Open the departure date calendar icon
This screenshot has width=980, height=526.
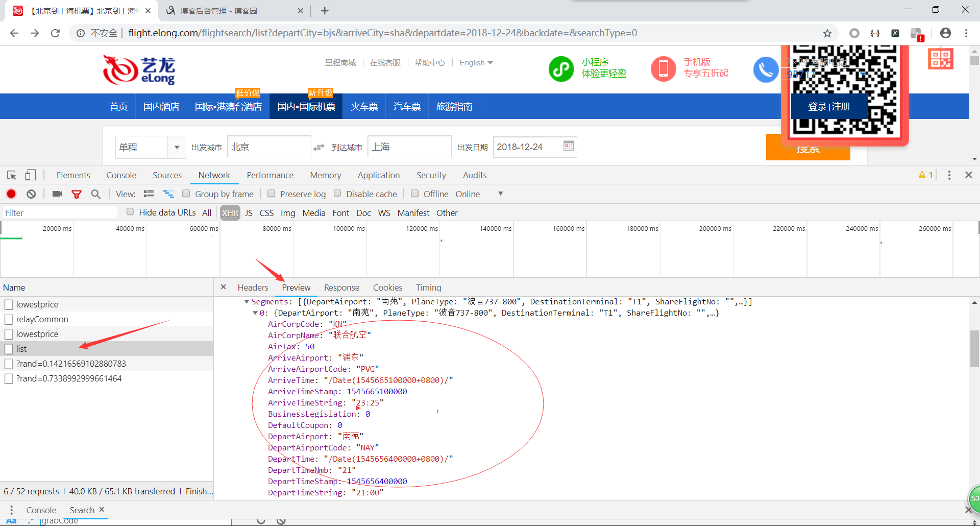coord(569,147)
